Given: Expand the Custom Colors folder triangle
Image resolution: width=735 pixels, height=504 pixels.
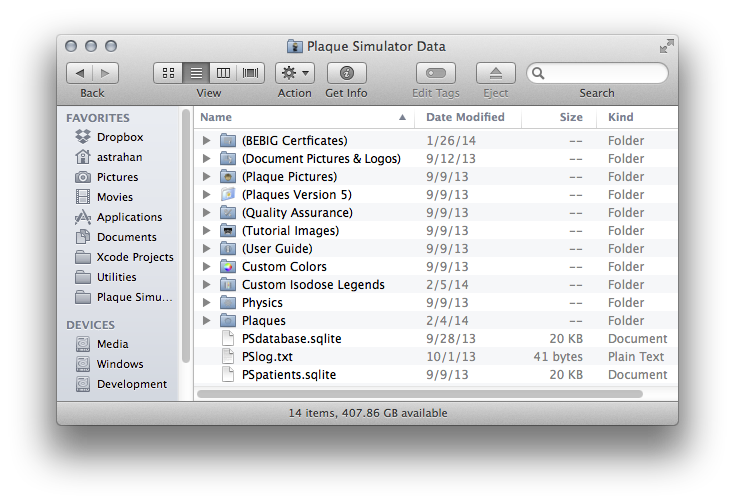Looking at the screenshot, I should click(x=206, y=266).
